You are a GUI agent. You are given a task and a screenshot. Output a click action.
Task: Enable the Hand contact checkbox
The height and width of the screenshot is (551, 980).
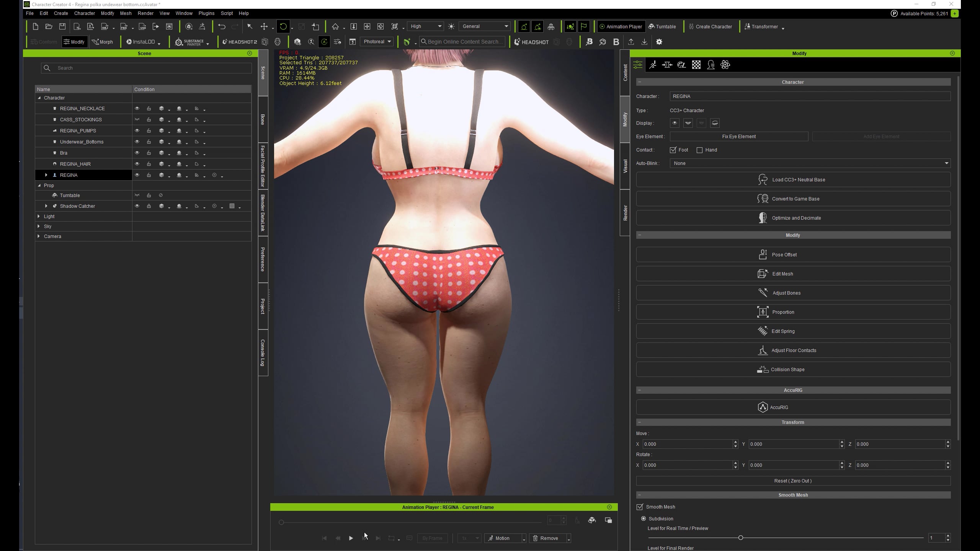pyautogui.click(x=700, y=150)
